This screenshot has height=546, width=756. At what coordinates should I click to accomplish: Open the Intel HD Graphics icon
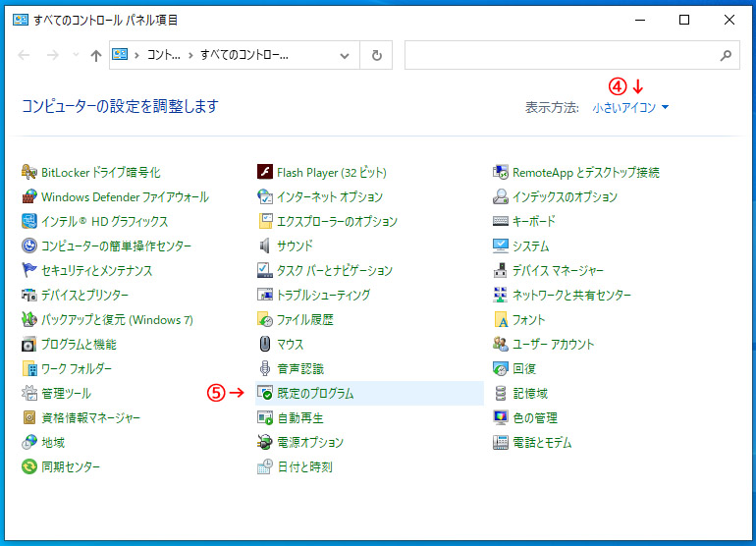pyautogui.click(x=29, y=221)
